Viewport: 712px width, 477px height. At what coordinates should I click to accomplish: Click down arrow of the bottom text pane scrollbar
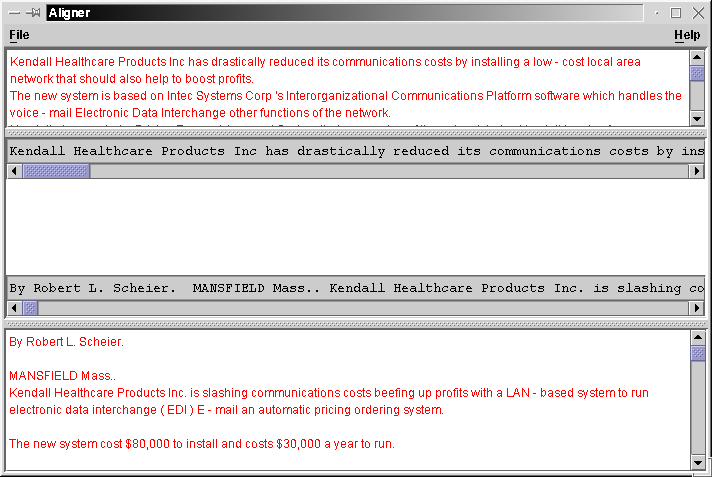pos(698,463)
